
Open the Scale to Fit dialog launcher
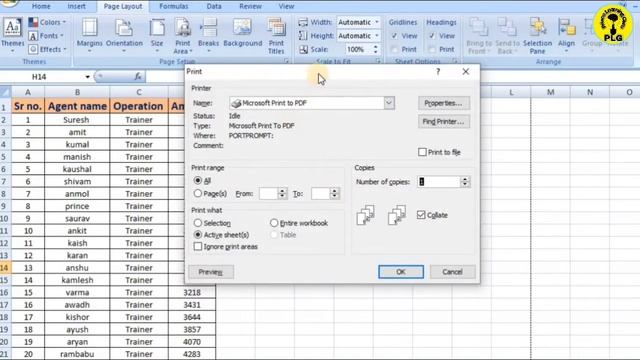click(378, 61)
